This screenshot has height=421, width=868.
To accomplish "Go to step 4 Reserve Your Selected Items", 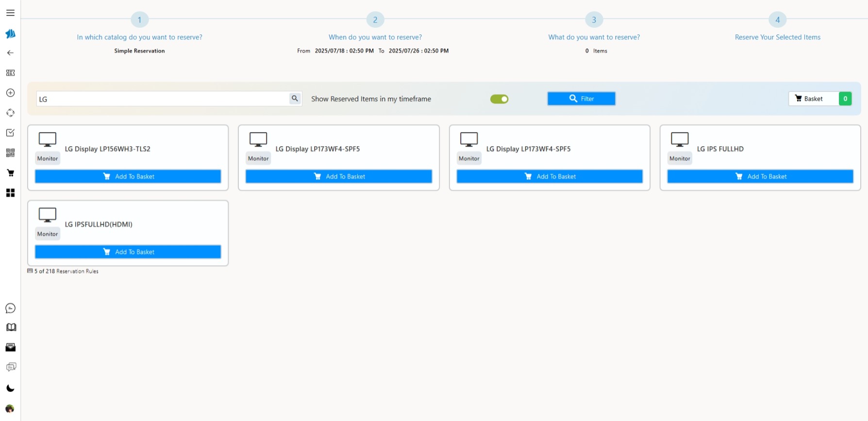I will click(777, 20).
